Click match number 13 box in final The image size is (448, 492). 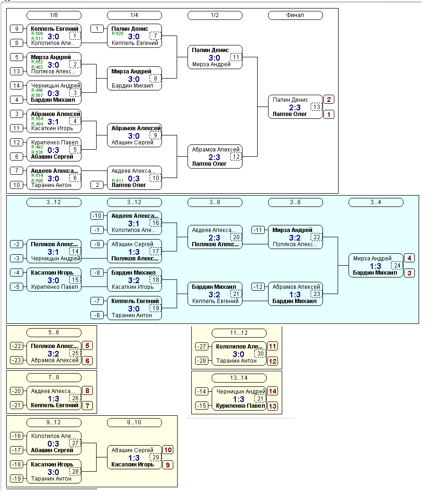tap(317, 107)
